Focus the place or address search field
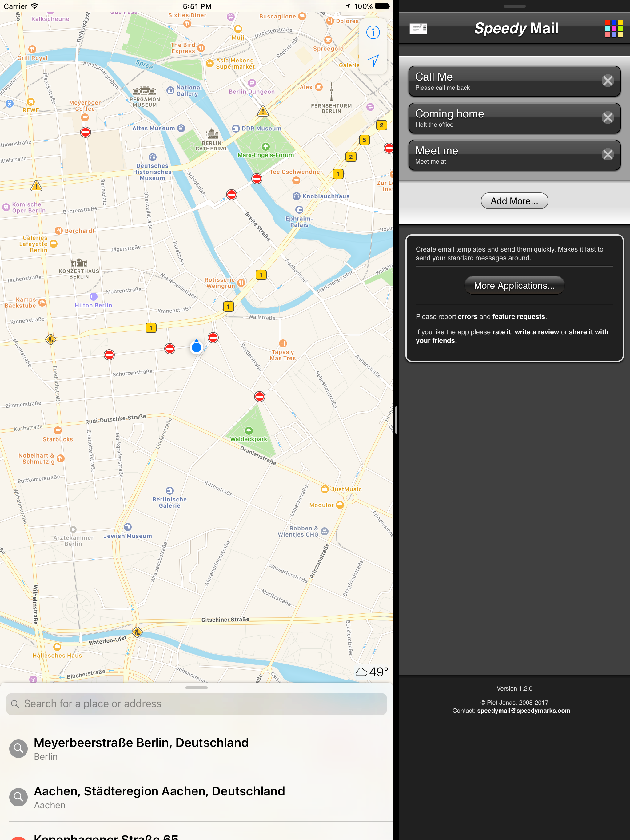This screenshot has height=840, width=630. click(197, 704)
